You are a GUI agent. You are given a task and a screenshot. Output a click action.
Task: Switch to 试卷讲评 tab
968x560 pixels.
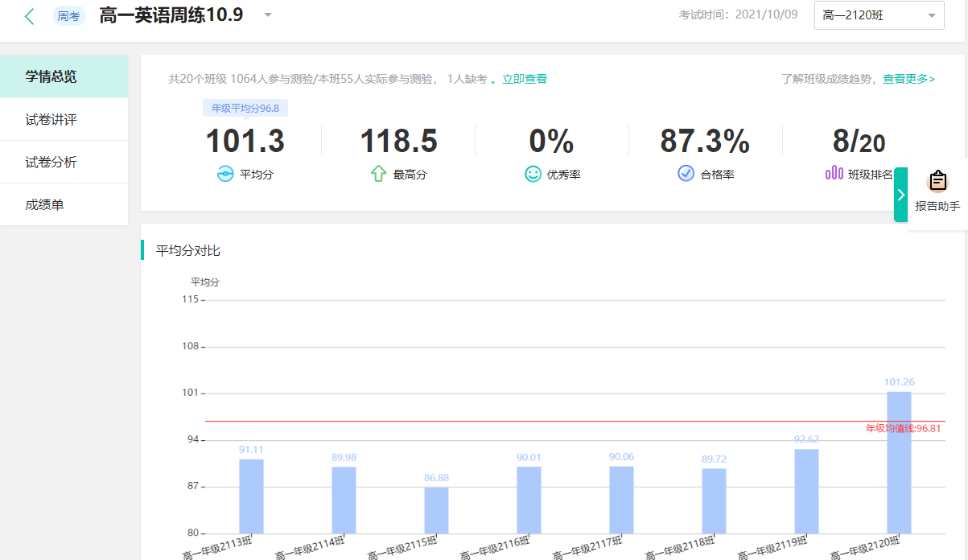click(64, 120)
